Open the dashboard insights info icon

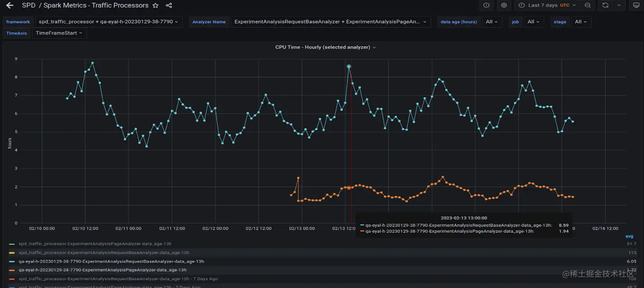(x=486, y=5)
